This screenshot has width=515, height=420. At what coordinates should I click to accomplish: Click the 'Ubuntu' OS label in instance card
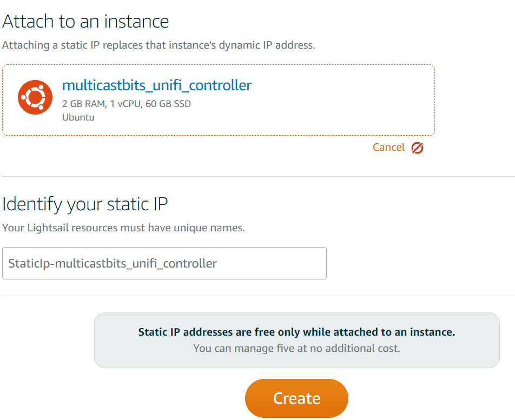(78, 117)
